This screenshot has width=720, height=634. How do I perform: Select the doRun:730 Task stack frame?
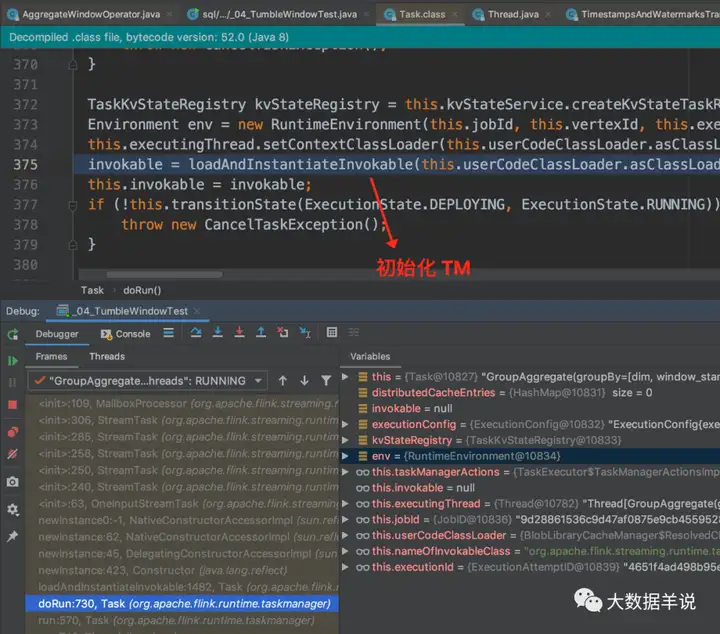[180, 604]
